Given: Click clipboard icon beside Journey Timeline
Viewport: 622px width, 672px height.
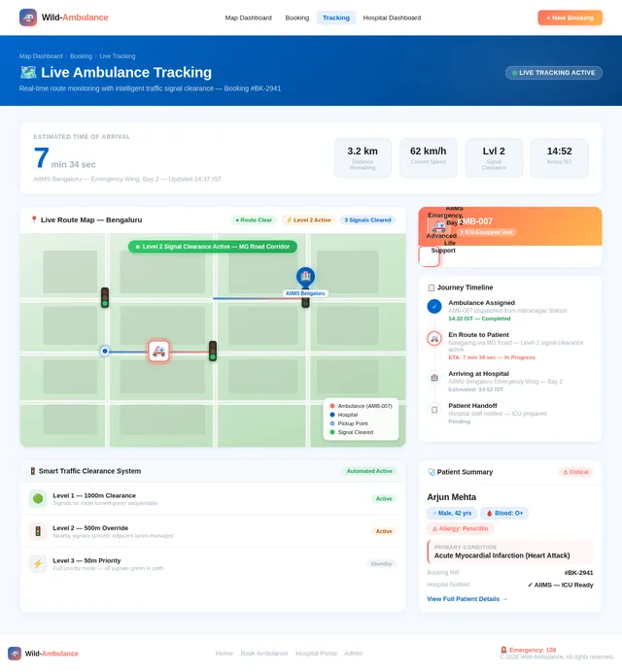Looking at the screenshot, I should (432, 287).
